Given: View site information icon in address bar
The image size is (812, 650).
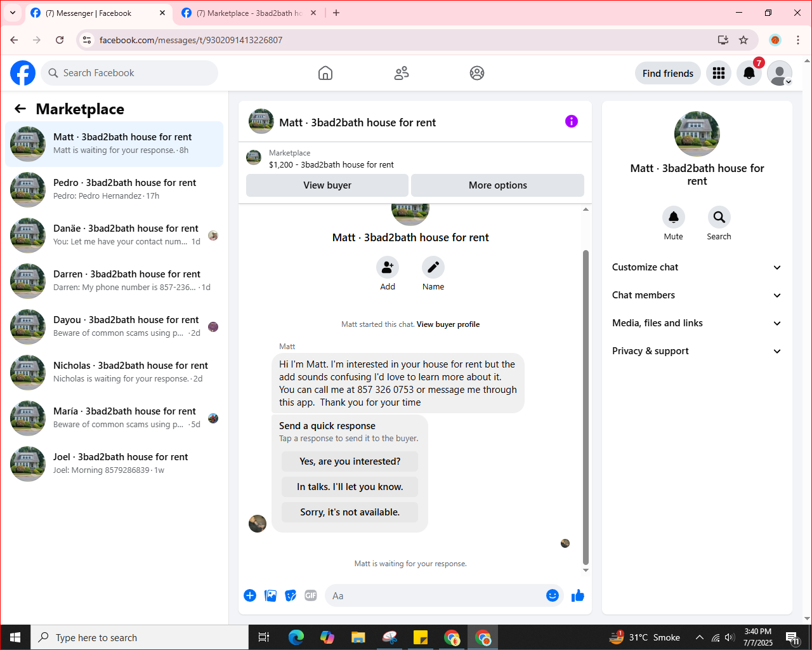Looking at the screenshot, I should (88, 40).
